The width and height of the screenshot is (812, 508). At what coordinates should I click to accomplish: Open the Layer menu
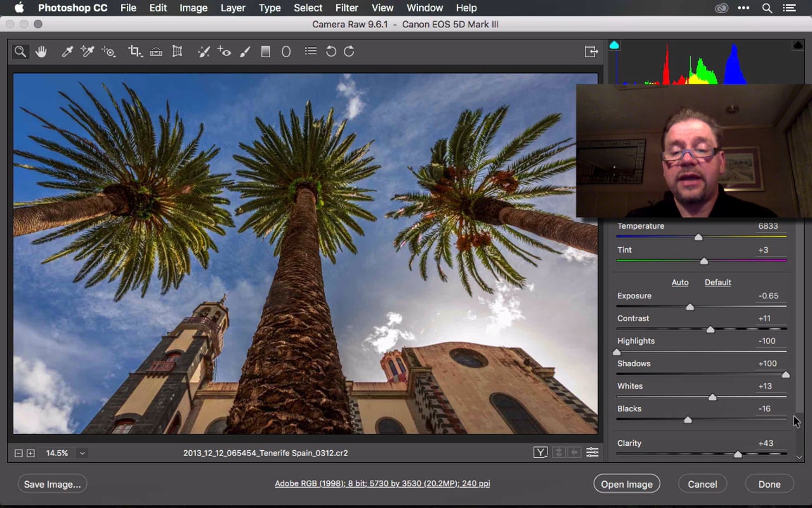click(233, 8)
